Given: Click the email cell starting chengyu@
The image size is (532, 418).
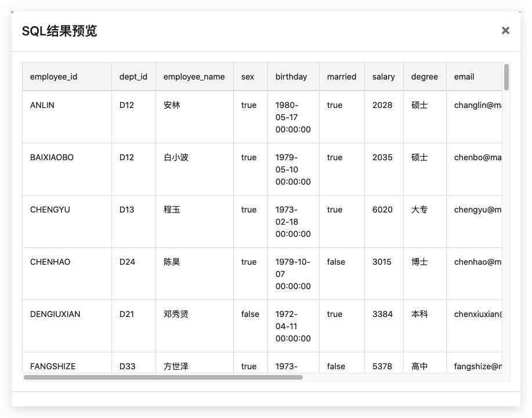Looking at the screenshot, I should click(475, 222).
